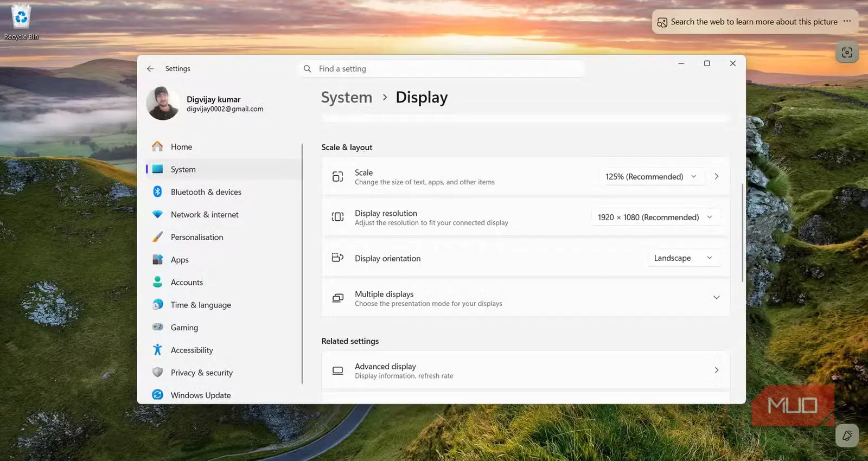868x461 pixels.
Task: Click the Privacy & security shield icon
Action: [x=157, y=373]
